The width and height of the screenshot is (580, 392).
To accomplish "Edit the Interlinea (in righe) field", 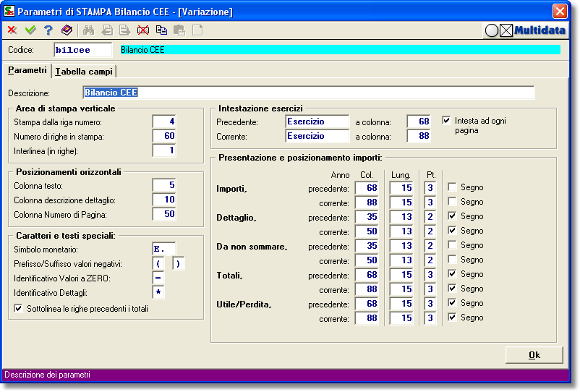I will click(x=164, y=150).
